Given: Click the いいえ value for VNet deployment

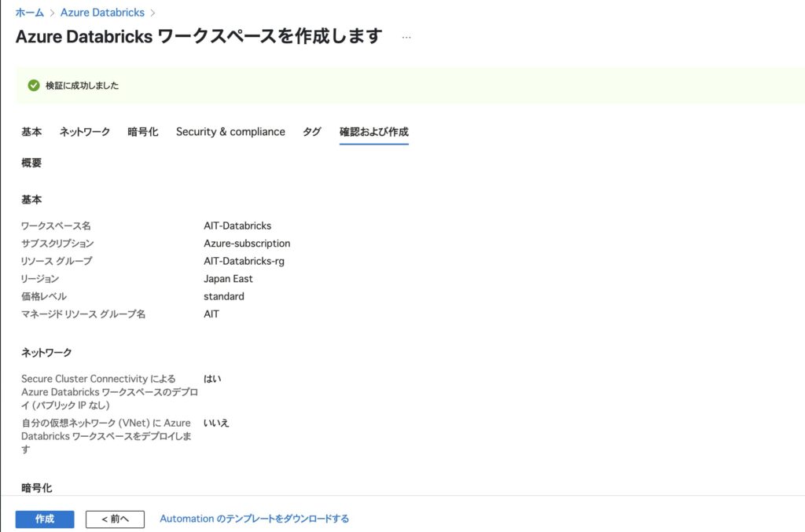Looking at the screenshot, I should coord(215,423).
